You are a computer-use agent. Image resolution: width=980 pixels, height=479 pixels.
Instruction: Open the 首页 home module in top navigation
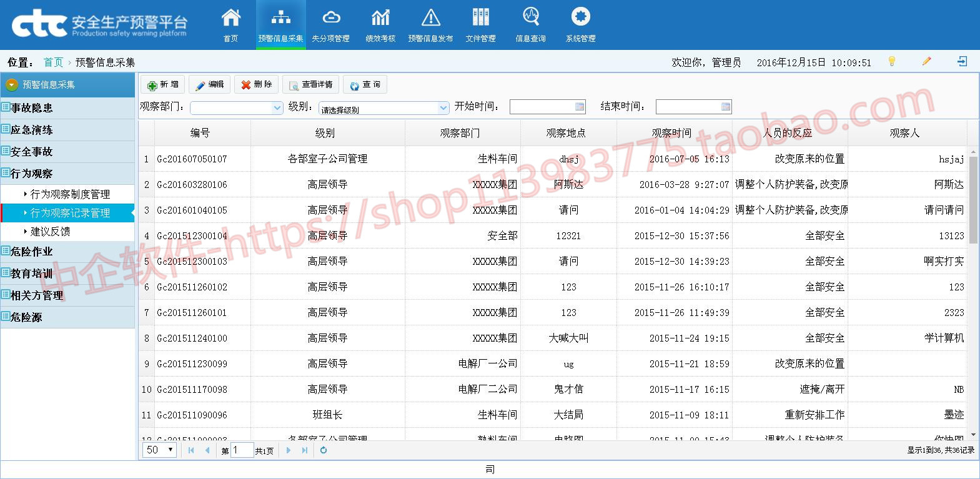click(x=230, y=25)
